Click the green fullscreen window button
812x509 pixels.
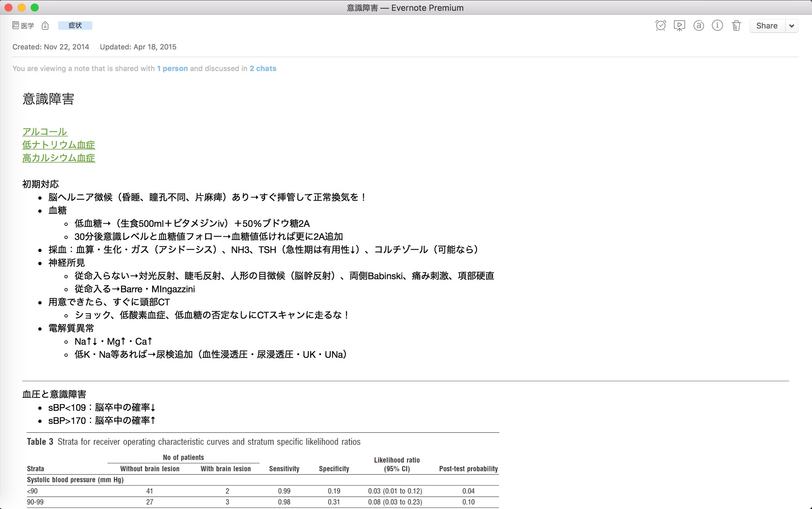[35, 8]
